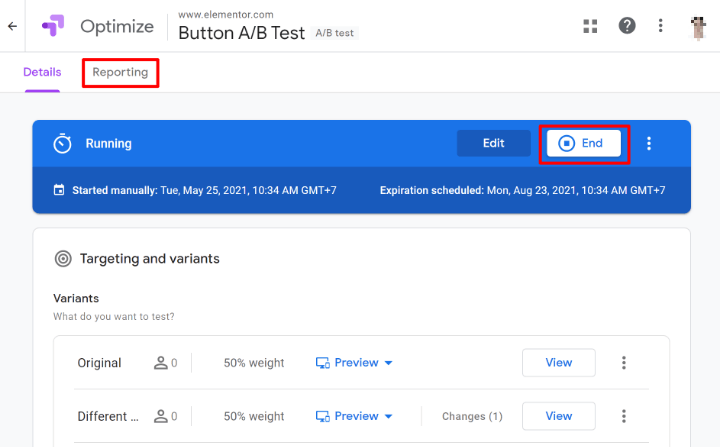This screenshot has height=447, width=720.
Task: Open Different variant three-dot menu
Action: click(x=624, y=416)
